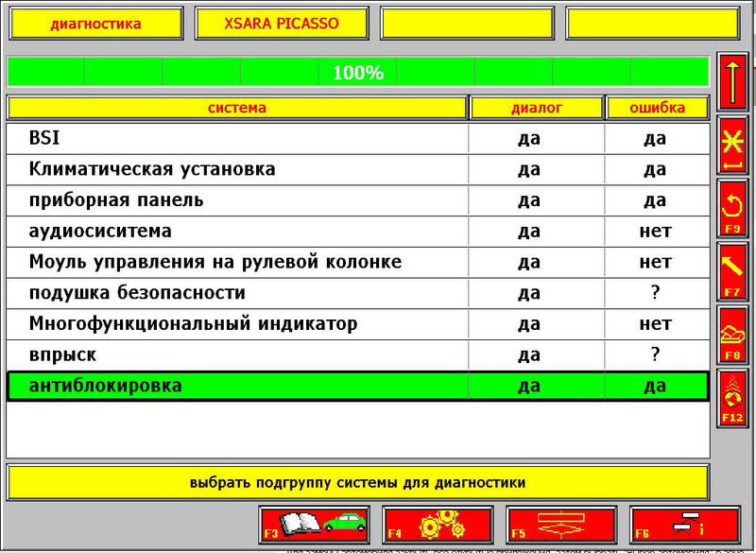Click the F4 gears icon button
This screenshot has width=756, height=553.
pos(438,525)
